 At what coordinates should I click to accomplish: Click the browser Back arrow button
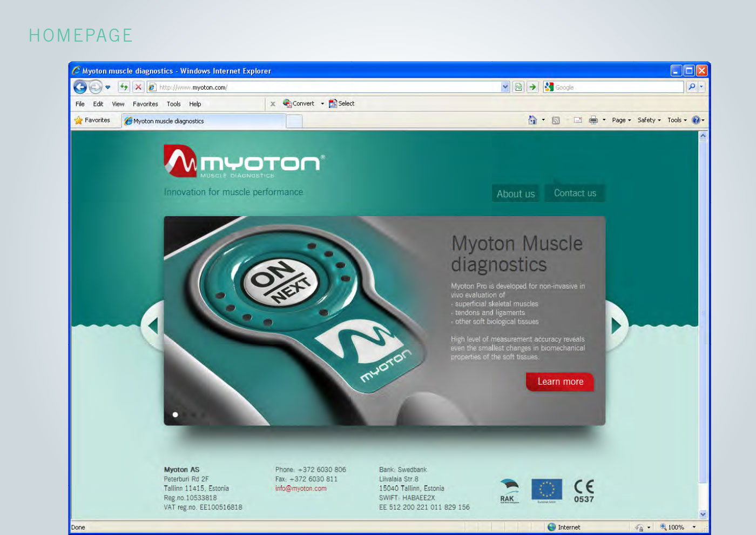point(80,87)
